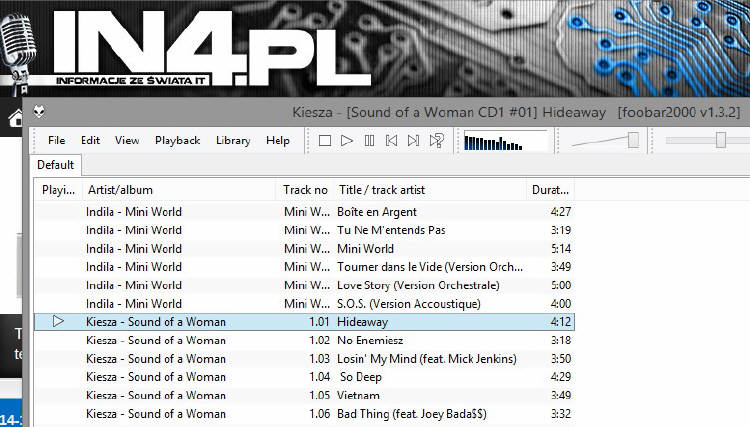Select Bad Thing feat. Joey Bada$$
Image resolution: width=750 pixels, height=427 pixels.
(x=304, y=414)
